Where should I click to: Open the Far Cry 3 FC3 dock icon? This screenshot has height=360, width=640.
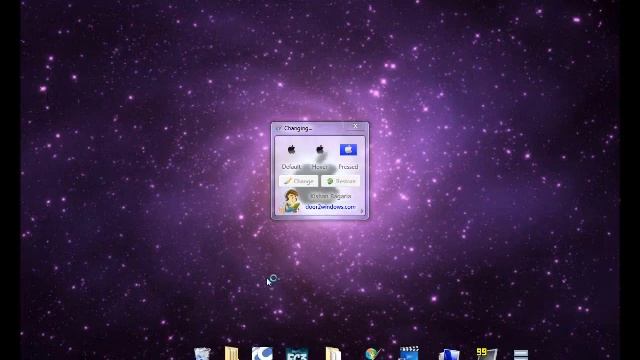297,354
